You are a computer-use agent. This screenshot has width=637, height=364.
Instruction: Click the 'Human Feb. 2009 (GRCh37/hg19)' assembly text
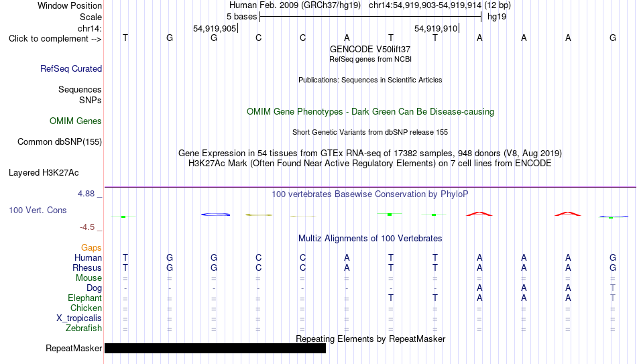(295, 5)
